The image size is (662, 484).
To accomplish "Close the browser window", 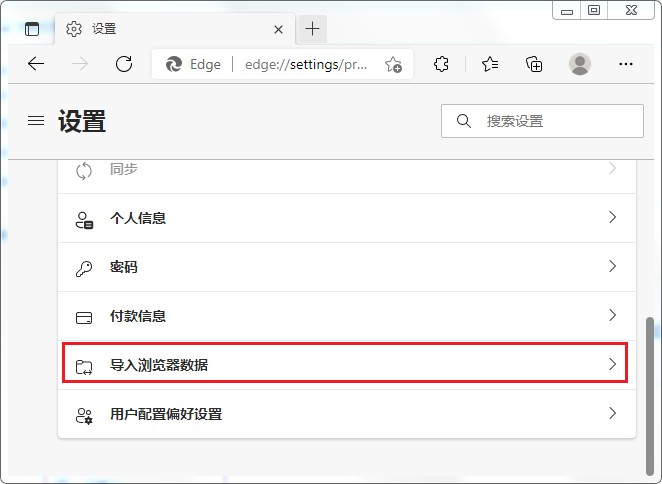I will tap(631, 10).
